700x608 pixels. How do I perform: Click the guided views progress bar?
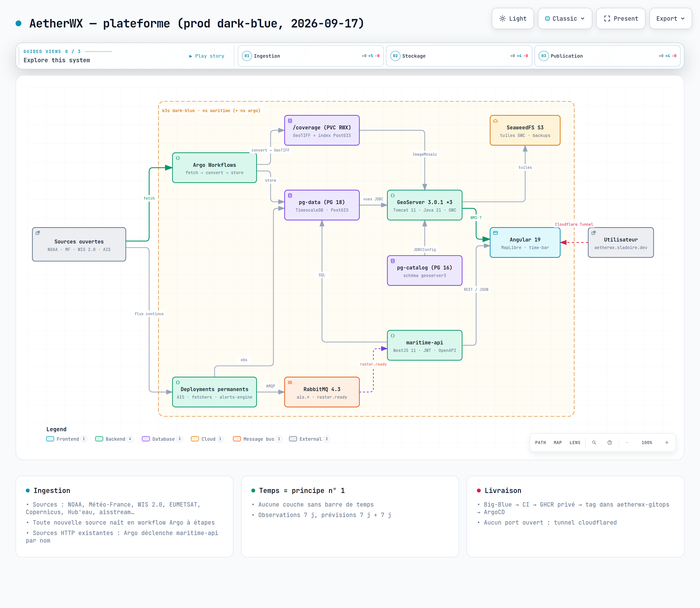[98, 52]
